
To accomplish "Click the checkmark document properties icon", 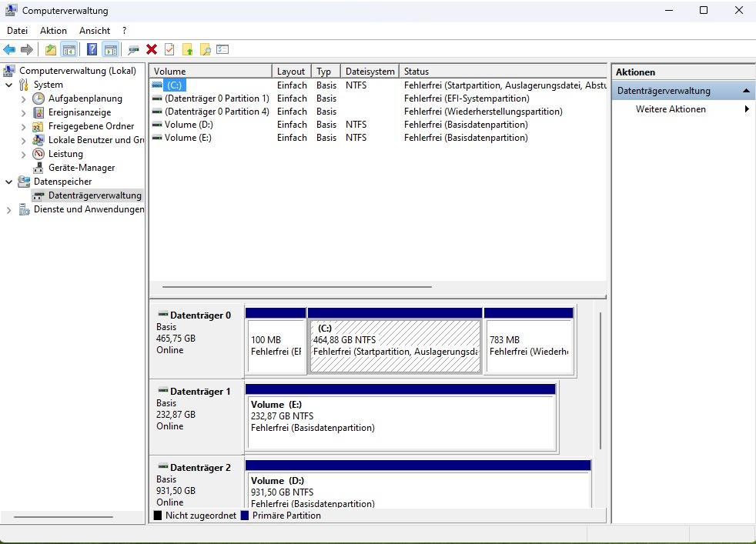I will [x=169, y=49].
